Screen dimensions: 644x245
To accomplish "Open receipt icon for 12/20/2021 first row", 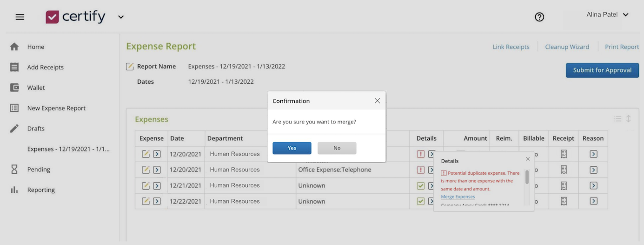I will [564, 154].
